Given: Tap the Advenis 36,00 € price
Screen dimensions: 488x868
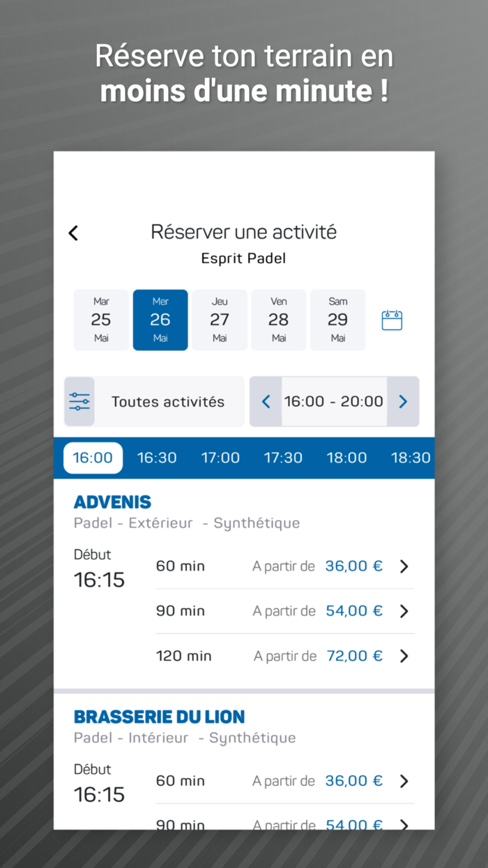Looking at the screenshot, I should click(x=354, y=566).
